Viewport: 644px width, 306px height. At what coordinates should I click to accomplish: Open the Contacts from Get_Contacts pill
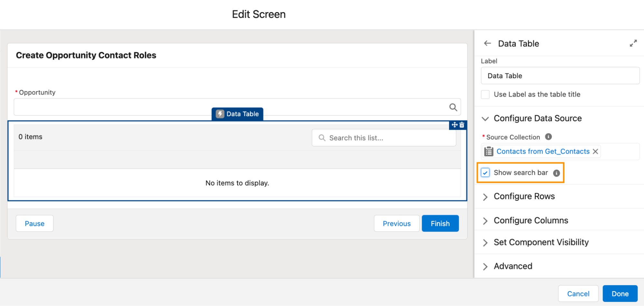click(543, 151)
